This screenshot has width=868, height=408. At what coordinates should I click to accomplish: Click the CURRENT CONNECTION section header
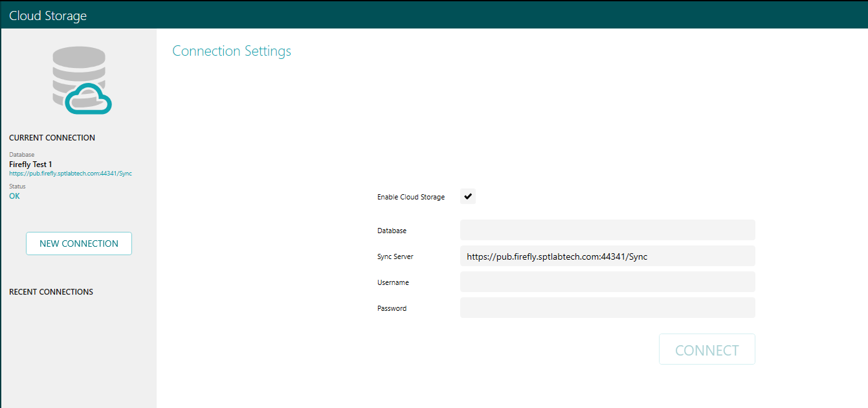click(52, 137)
